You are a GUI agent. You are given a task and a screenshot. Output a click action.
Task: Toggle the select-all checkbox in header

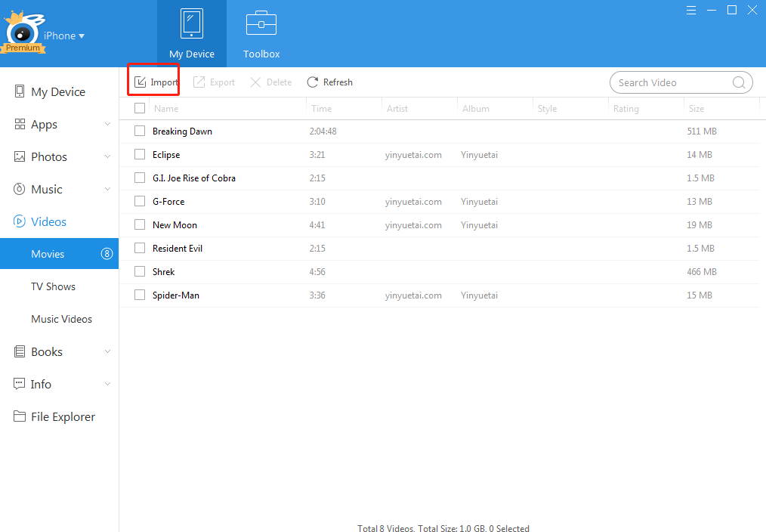(x=140, y=108)
